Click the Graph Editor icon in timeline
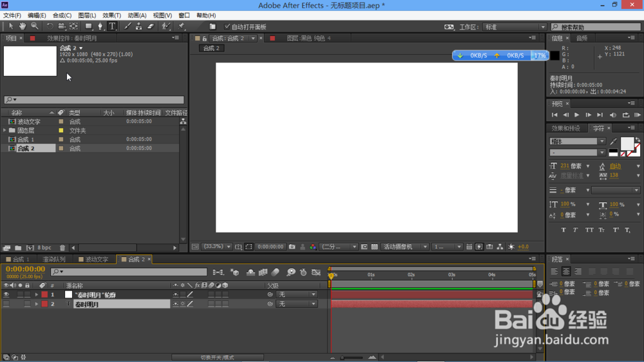Screen dimensions: 644x362 (x=316, y=272)
